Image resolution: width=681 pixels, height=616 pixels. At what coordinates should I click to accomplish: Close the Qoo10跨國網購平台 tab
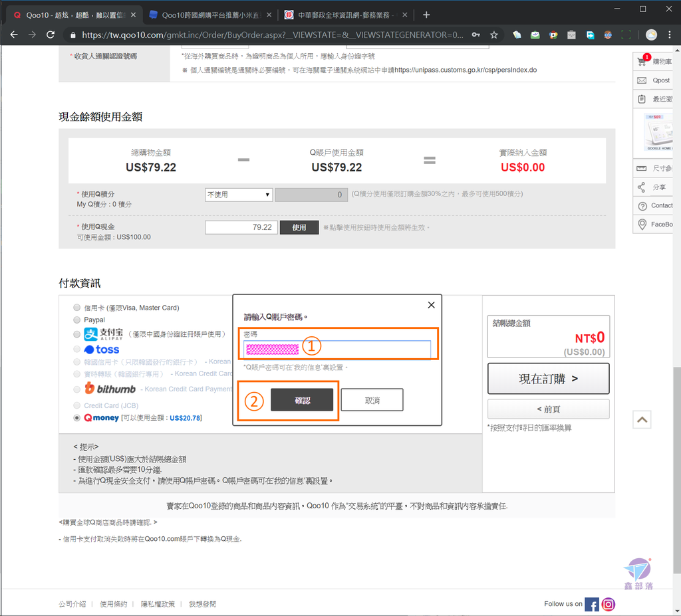pos(269,15)
